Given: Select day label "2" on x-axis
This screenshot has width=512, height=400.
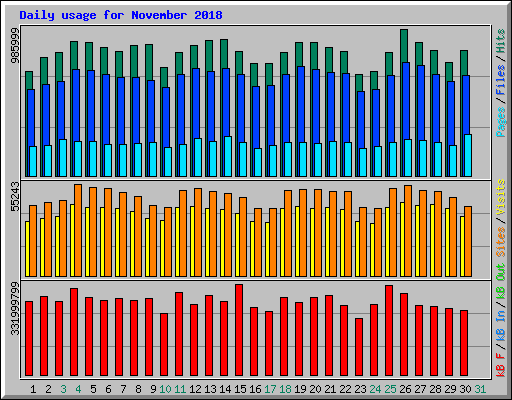Looking at the screenshot, I should click(48, 389).
